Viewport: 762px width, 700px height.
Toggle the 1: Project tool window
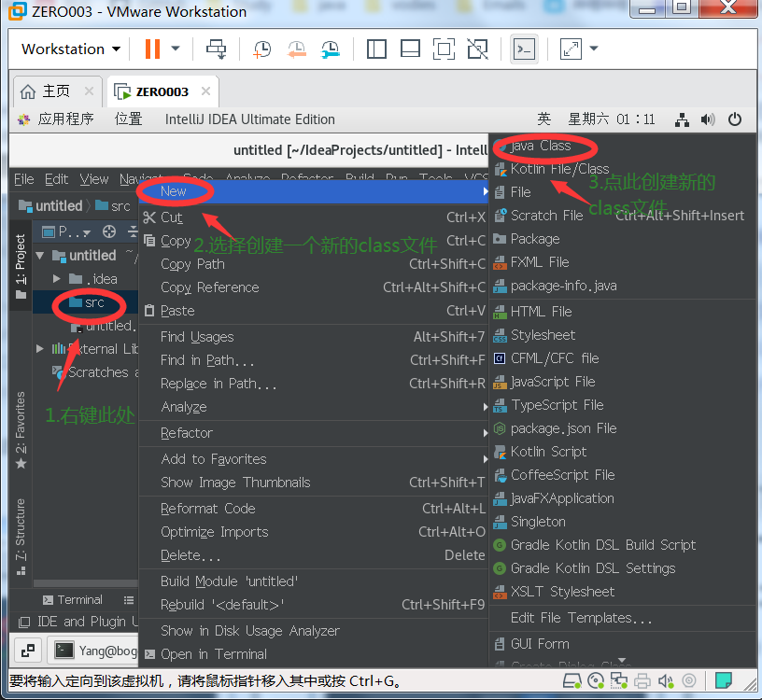[21, 266]
